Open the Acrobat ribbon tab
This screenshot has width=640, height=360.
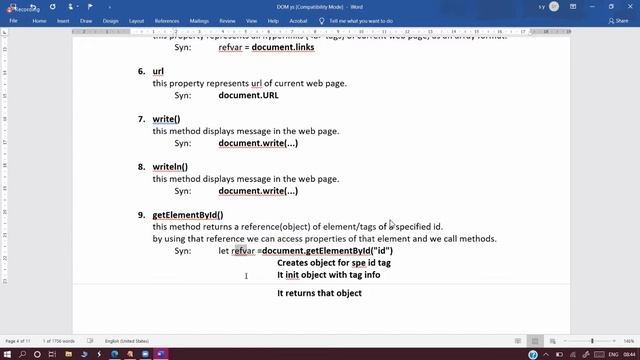point(298,21)
